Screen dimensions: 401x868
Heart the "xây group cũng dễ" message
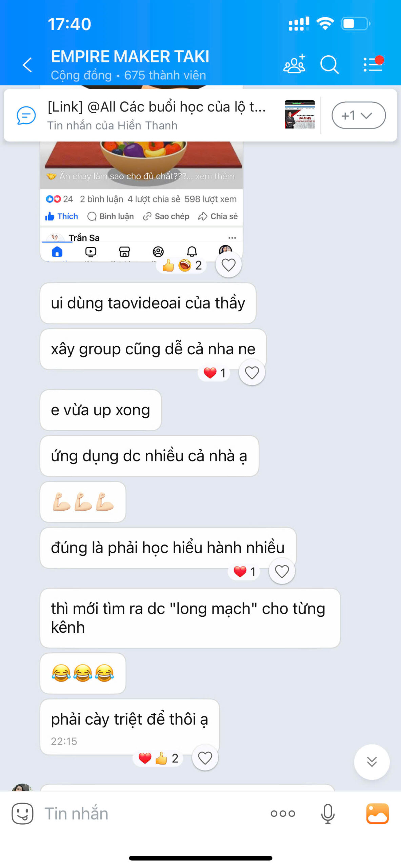(x=252, y=373)
